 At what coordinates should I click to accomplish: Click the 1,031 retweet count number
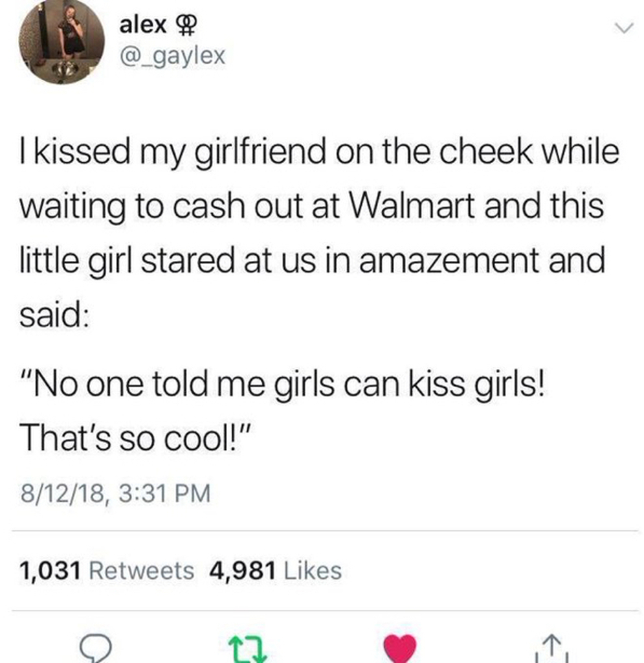(x=50, y=571)
